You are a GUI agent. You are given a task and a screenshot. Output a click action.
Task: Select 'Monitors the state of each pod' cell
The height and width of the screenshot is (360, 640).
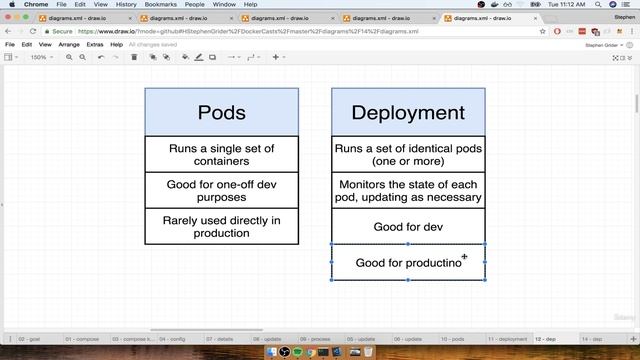pyautogui.click(x=408, y=190)
